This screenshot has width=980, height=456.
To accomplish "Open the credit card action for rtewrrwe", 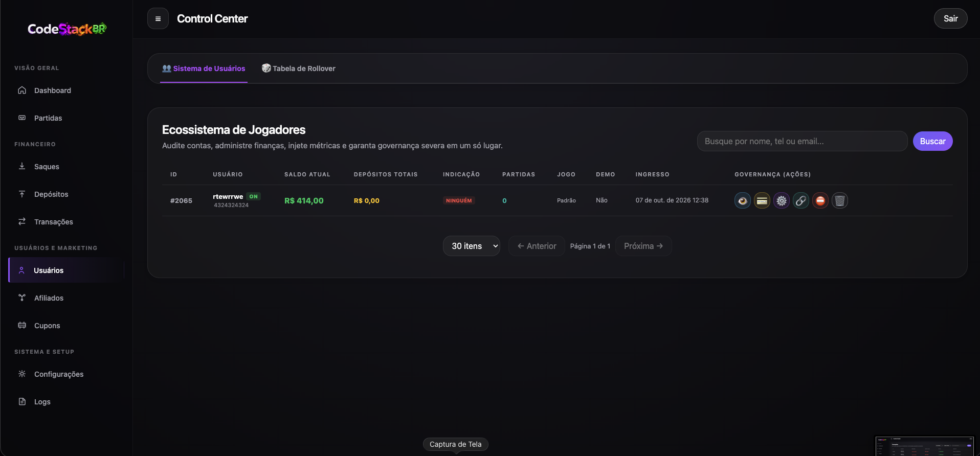I will point(762,200).
